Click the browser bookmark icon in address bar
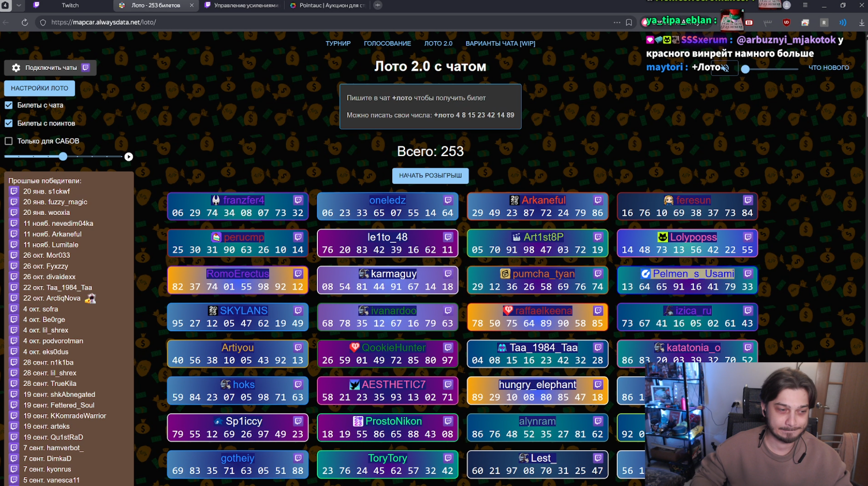 (x=629, y=22)
